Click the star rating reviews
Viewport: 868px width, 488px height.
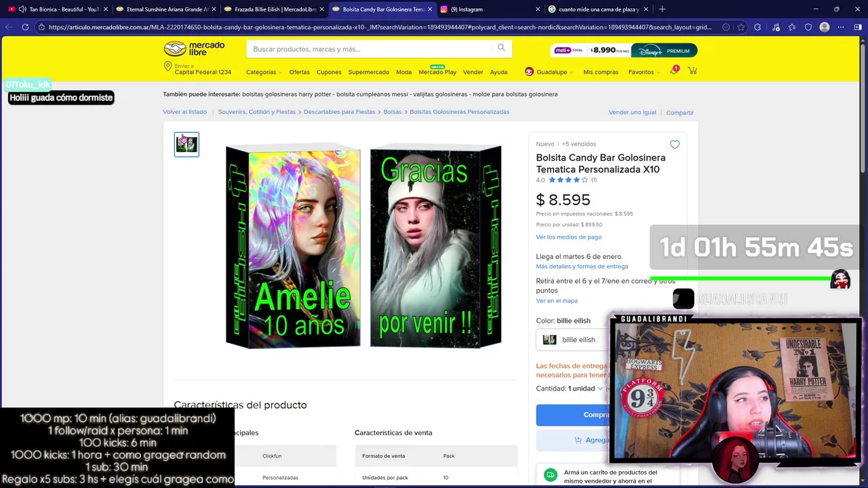(568, 180)
